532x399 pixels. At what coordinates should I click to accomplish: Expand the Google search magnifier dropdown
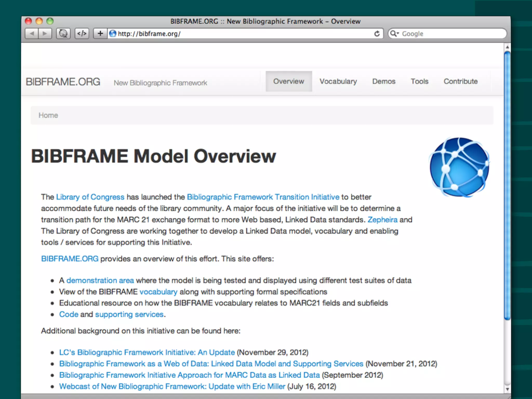(395, 34)
